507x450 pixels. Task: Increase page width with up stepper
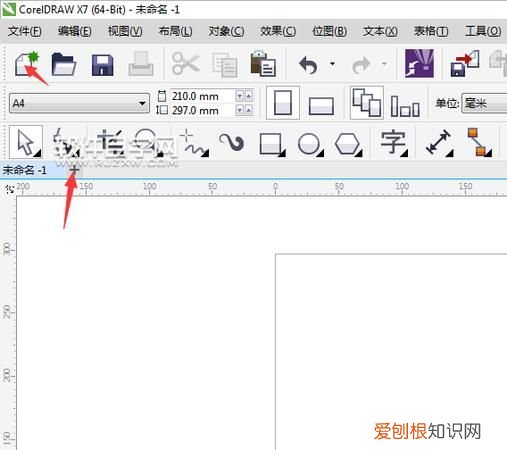pos(249,96)
